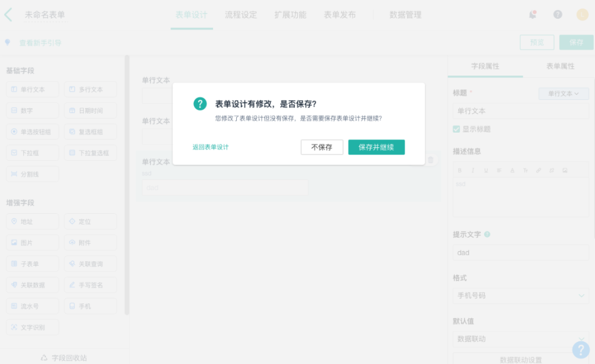
Task: Open the 默认值 dropdown showing 数据联动
Action: 521,339
